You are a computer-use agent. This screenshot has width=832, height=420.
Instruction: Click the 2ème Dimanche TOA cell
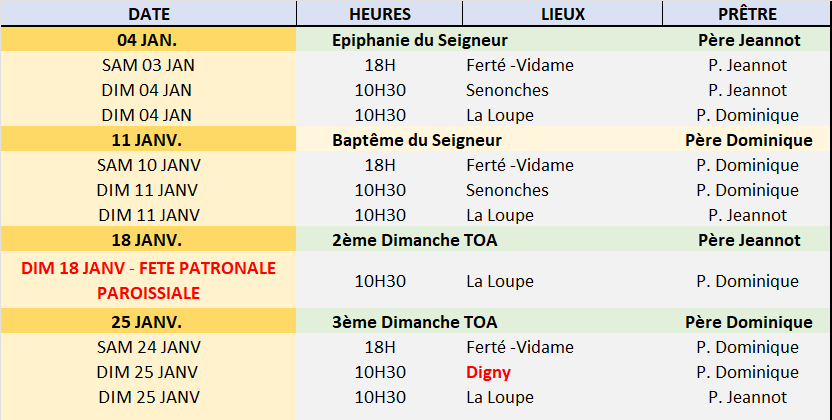pyautogui.click(x=414, y=240)
